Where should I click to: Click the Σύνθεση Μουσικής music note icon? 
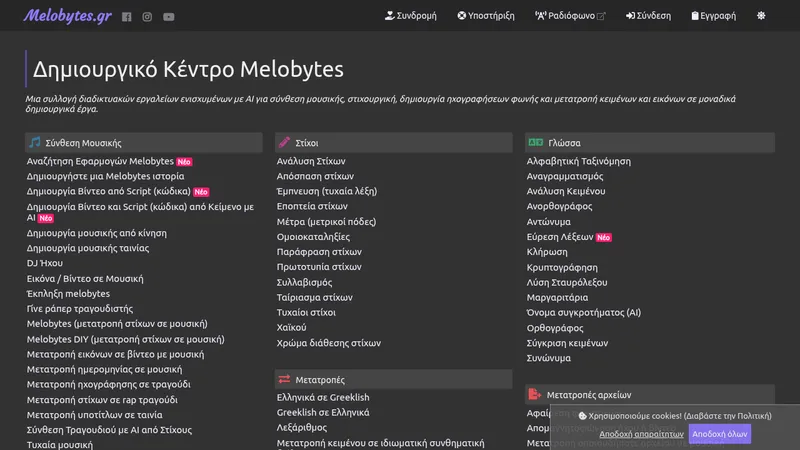click(x=35, y=142)
